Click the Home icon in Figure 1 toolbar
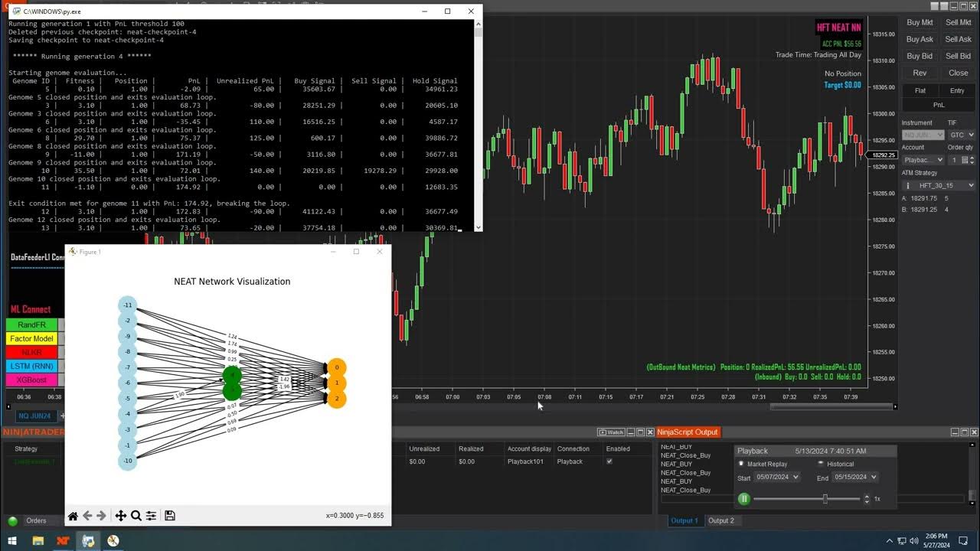The width and height of the screenshot is (980, 551). [73, 516]
